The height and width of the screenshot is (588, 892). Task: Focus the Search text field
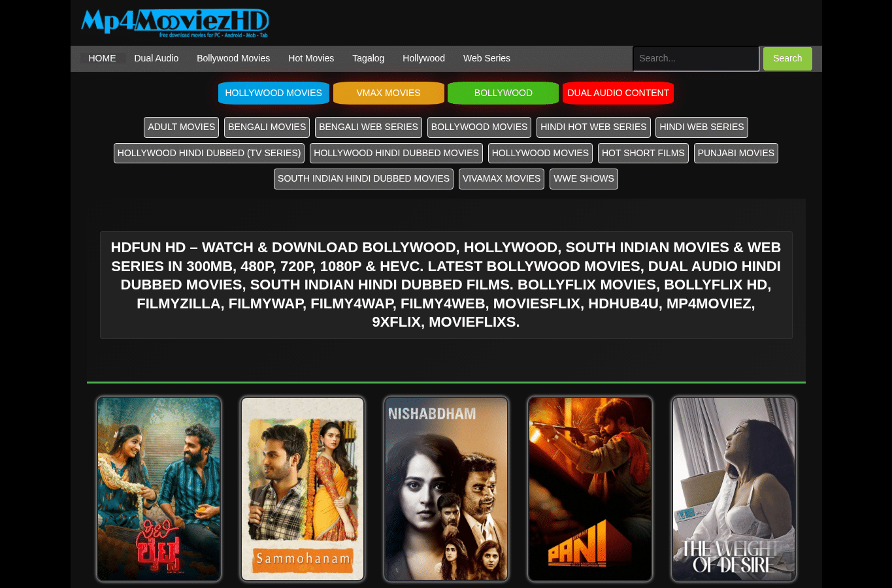tap(696, 58)
